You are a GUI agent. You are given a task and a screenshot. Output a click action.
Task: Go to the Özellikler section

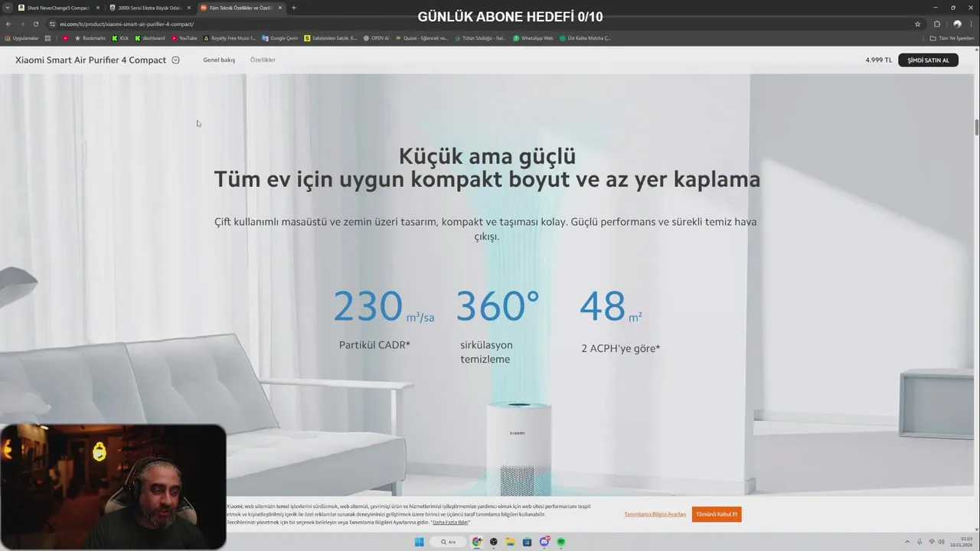coord(263,60)
